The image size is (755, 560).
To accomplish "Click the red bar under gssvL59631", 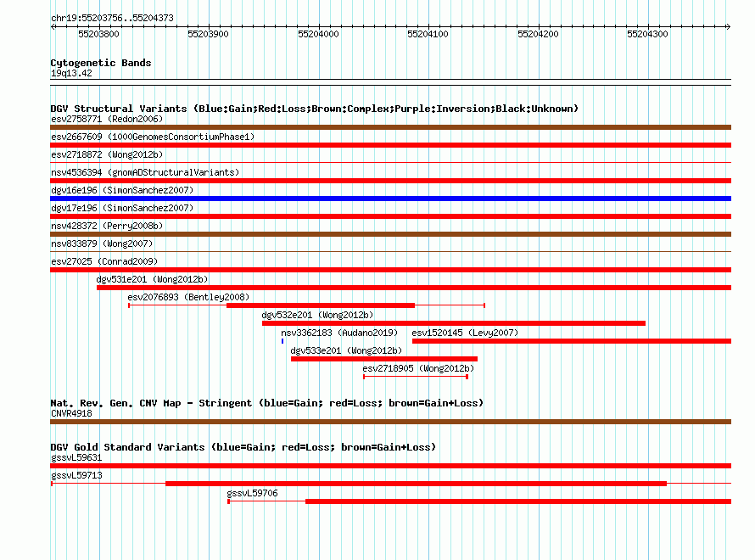I will coord(390,466).
